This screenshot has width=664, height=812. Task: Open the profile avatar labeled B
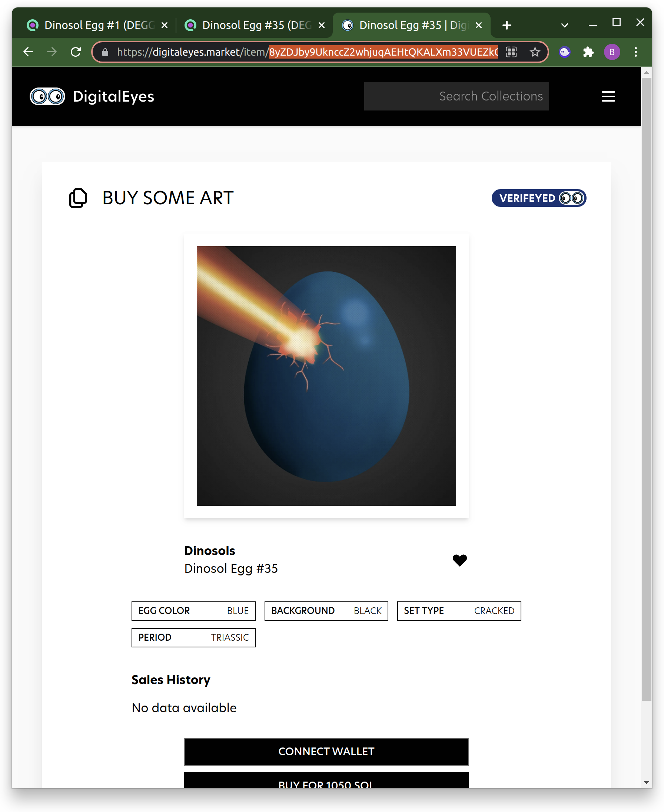coord(612,52)
